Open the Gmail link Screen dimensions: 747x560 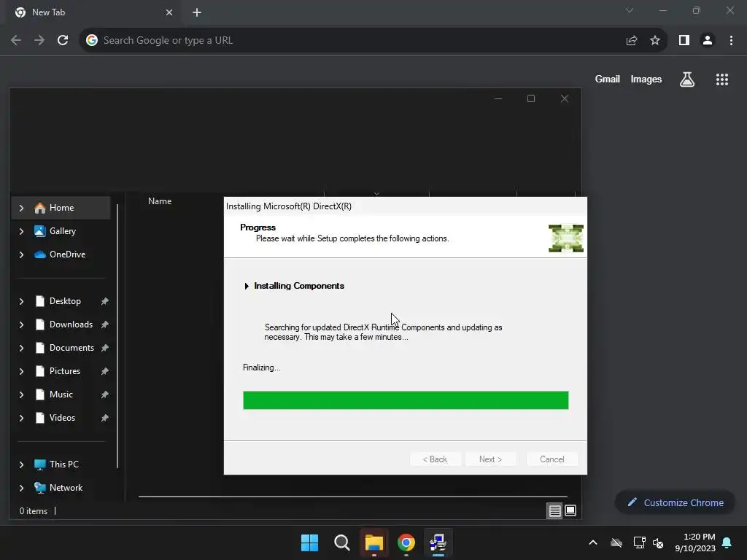608,79
